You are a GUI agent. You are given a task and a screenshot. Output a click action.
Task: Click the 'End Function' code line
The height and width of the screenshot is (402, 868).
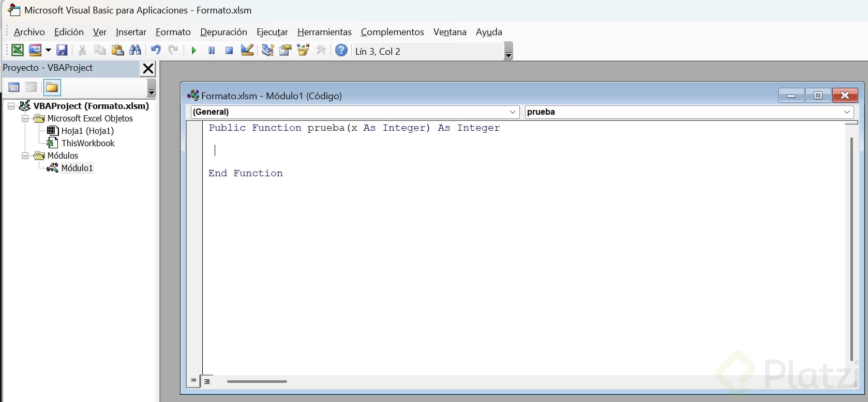pos(246,173)
